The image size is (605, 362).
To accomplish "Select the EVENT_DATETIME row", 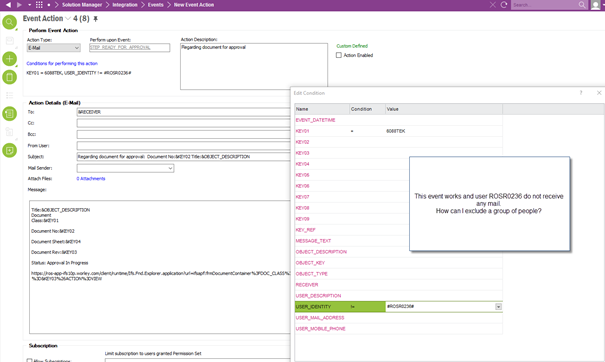I will (x=399, y=120).
